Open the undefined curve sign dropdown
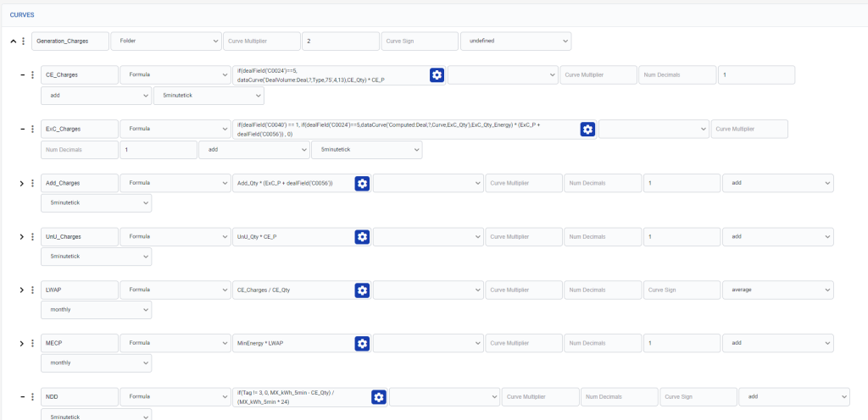This screenshot has width=868, height=420. (516, 41)
